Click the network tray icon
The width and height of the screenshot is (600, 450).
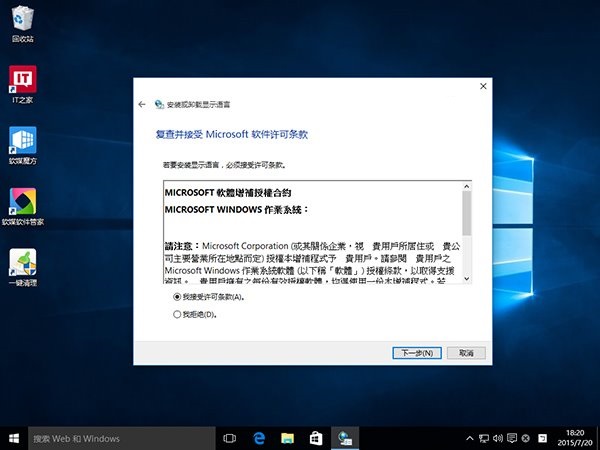[x=484, y=439]
